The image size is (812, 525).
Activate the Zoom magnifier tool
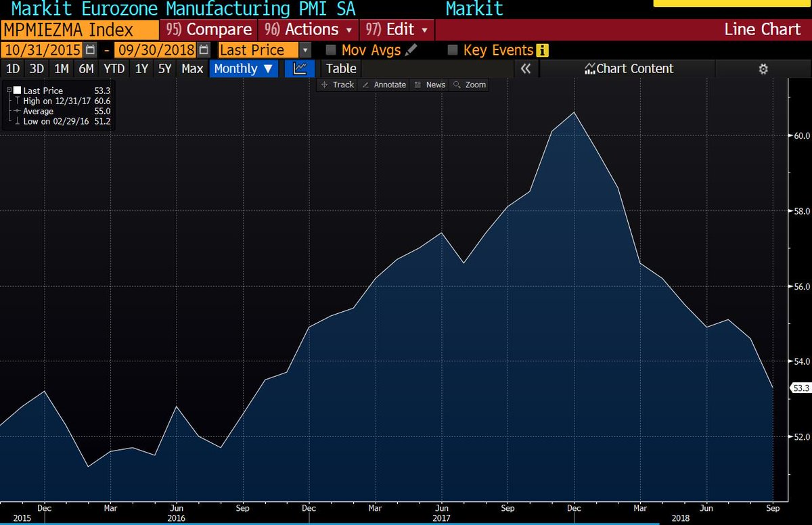point(470,85)
